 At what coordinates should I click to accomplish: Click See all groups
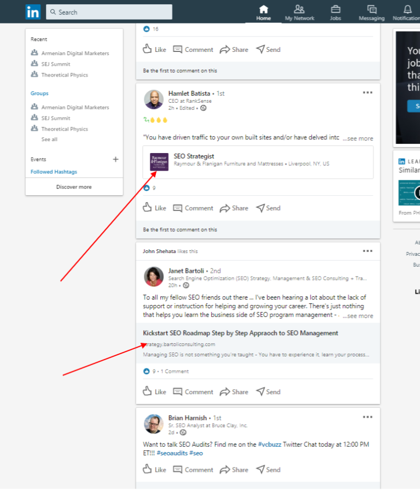[49, 139]
